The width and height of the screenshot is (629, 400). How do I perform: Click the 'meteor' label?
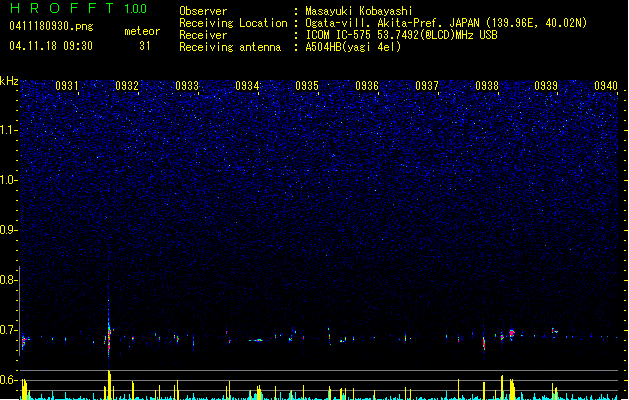[x=142, y=31]
